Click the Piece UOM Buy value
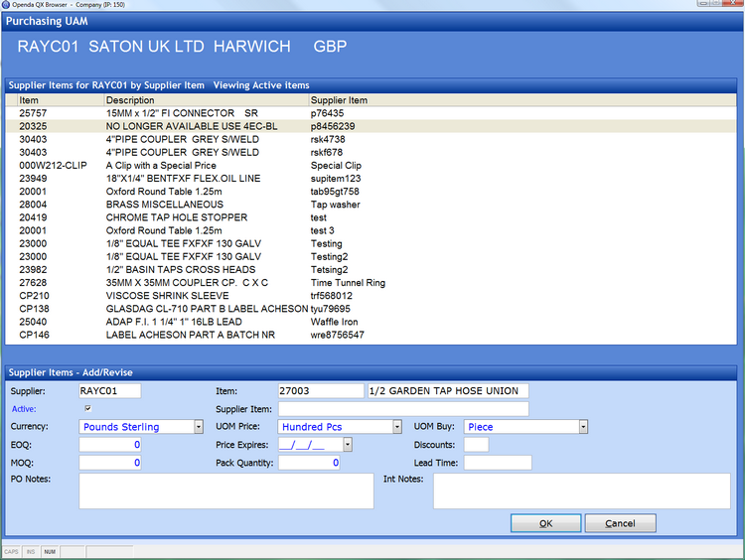 click(x=481, y=427)
